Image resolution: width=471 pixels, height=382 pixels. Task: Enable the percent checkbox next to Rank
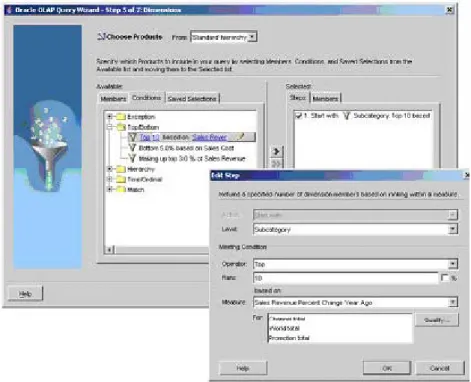pos(445,278)
